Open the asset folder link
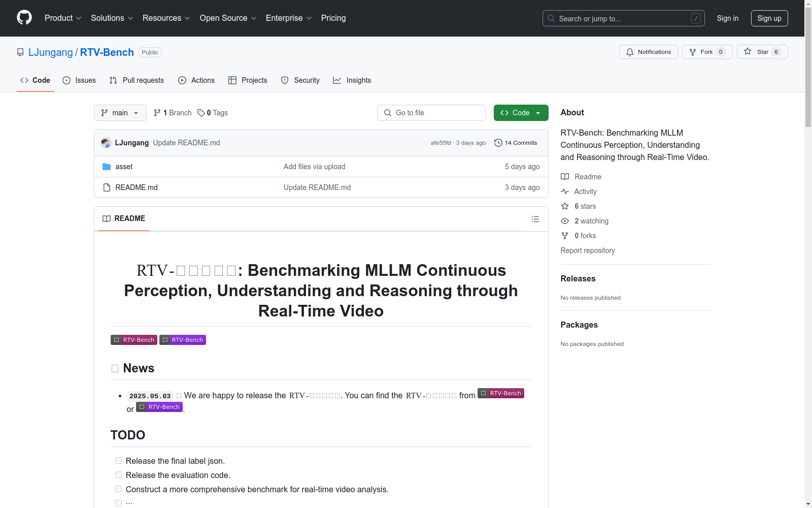 click(124, 167)
